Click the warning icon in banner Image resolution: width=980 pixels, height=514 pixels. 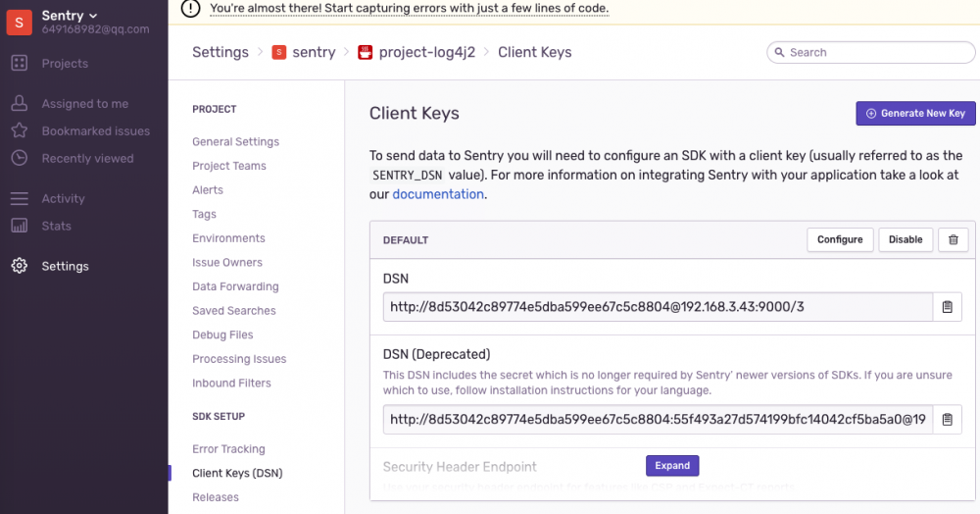pyautogui.click(x=191, y=8)
